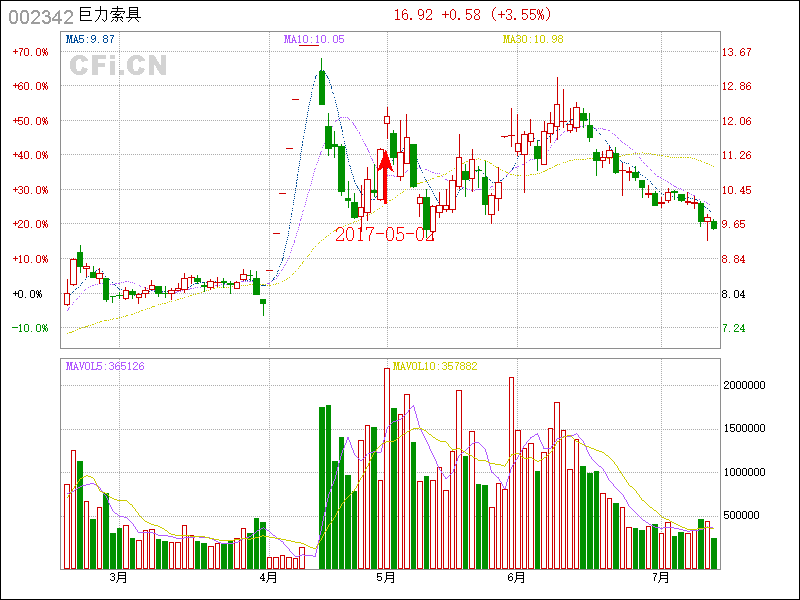Click the CFi.CN watermark logo
Screen dimensions: 800x600
pos(118,65)
